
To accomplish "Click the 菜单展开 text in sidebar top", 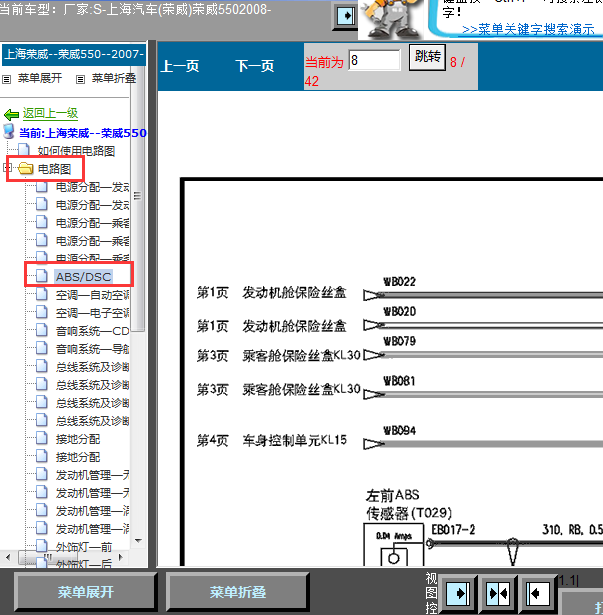I will (40, 78).
